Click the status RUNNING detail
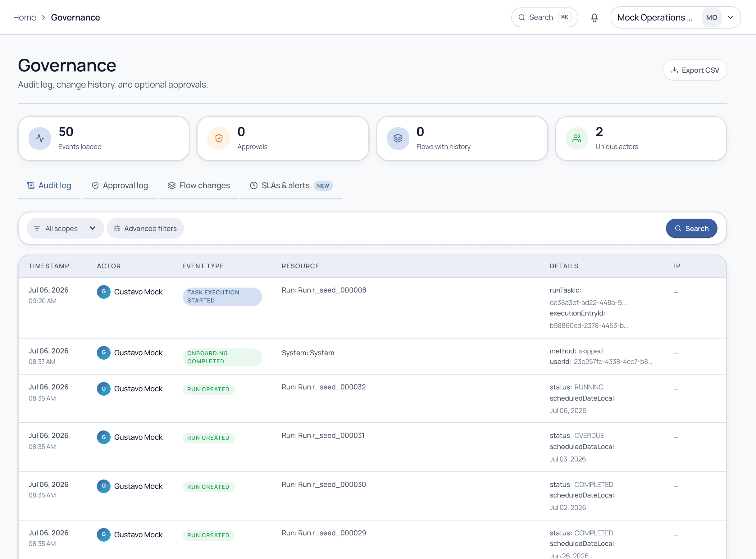This screenshot has height=559, width=756. [x=576, y=387]
